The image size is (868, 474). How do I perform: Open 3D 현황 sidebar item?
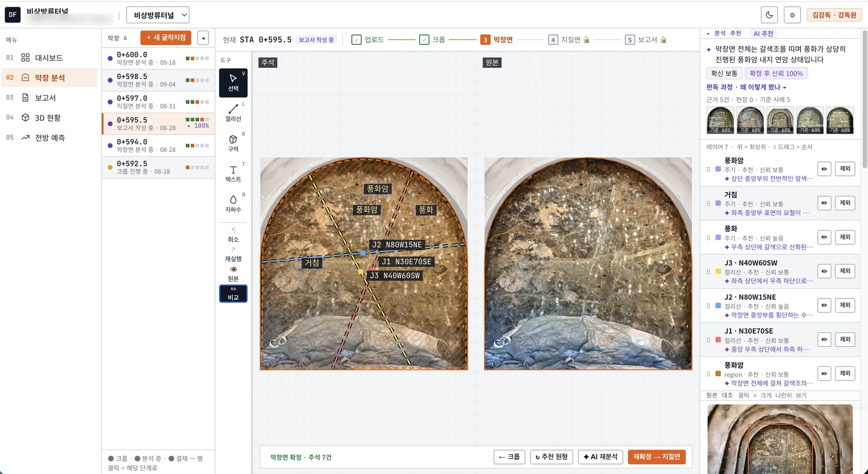coord(49,118)
